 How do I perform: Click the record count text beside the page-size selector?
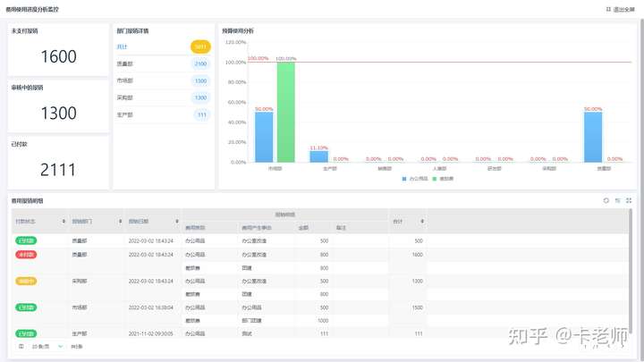(x=77, y=347)
